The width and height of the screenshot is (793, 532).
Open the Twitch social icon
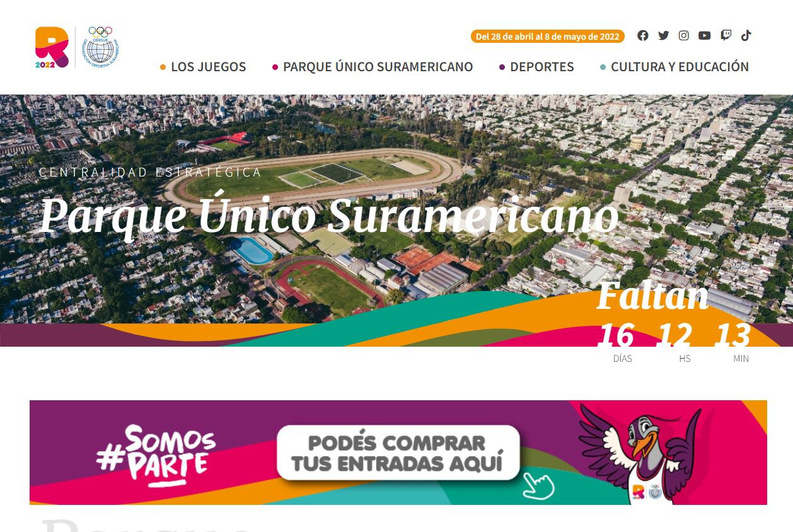click(726, 36)
